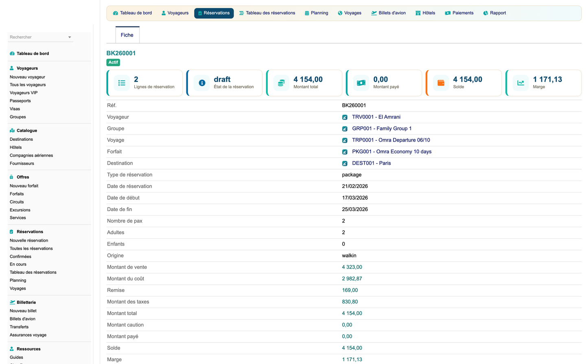Click the banknote icon in Montant payé card
Image resolution: width=588 pixels, height=364 pixels.
click(x=361, y=83)
